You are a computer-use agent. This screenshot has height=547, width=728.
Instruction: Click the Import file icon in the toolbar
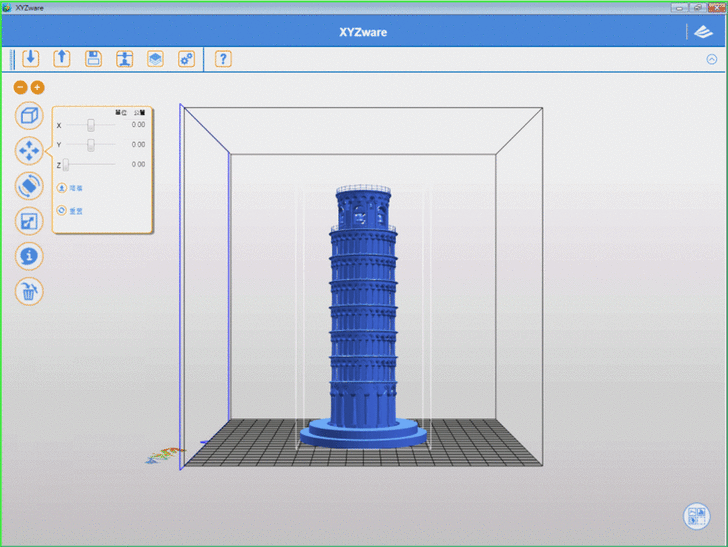click(30, 58)
